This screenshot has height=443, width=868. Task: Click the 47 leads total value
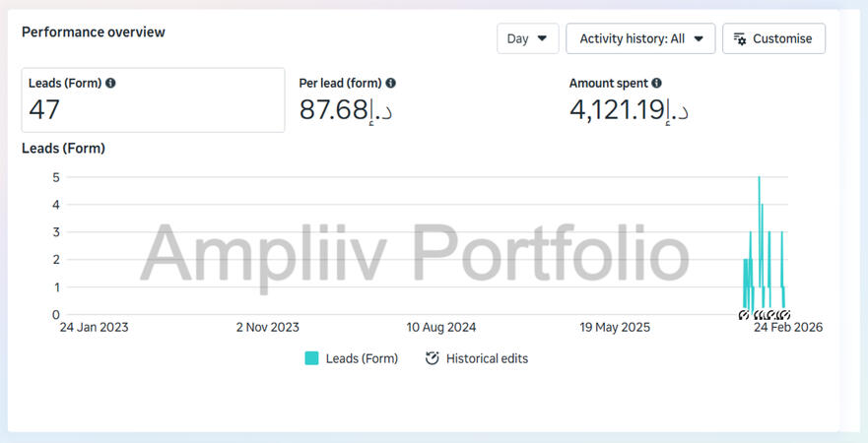click(x=44, y=109)
